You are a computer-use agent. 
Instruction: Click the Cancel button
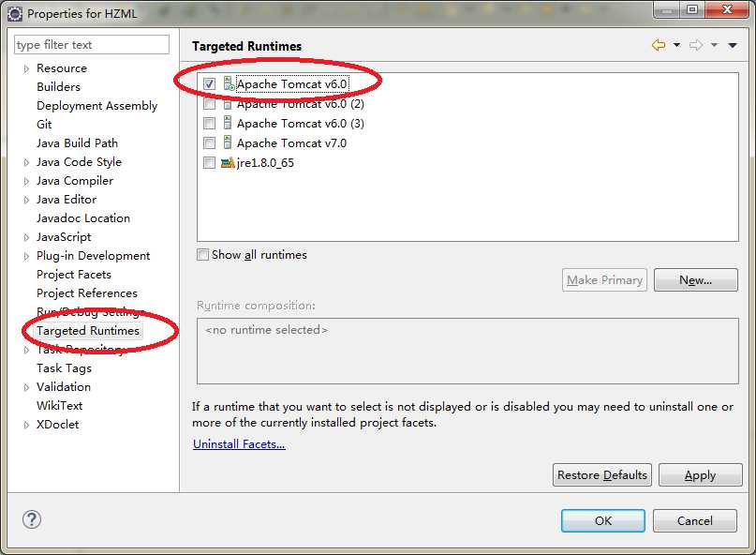[695, 520]
